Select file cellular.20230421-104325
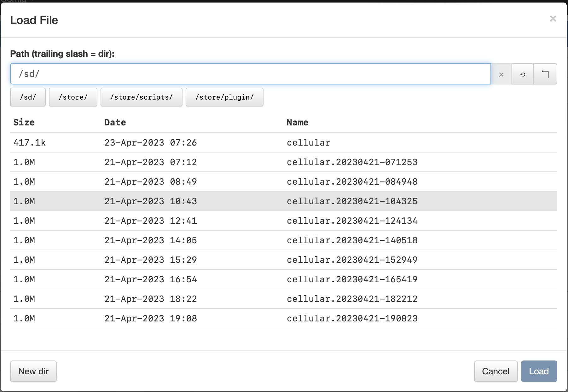Viewport: 568px width, 392px height. 352,201
